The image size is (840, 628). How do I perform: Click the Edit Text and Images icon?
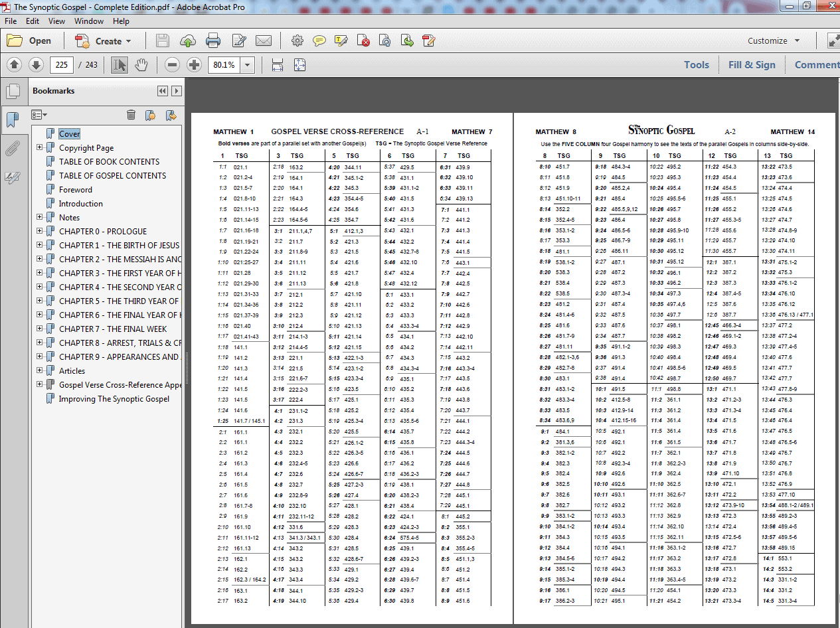429,40
